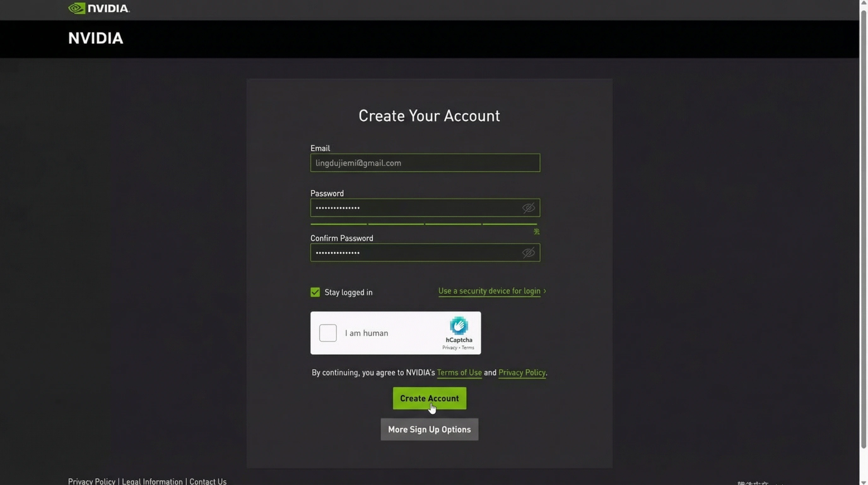
Task: Disable the Stay logged in checkbox
Action: point(315,292)
